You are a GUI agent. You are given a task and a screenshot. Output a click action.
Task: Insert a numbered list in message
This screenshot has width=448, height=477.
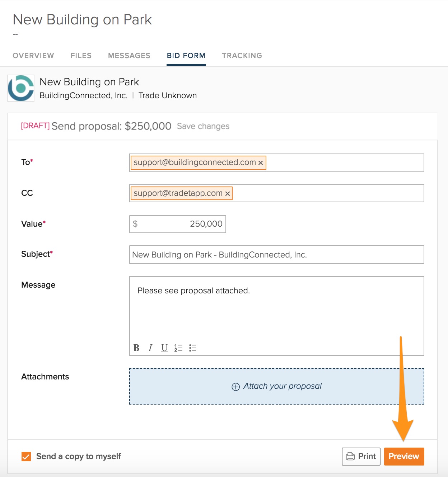178,348
